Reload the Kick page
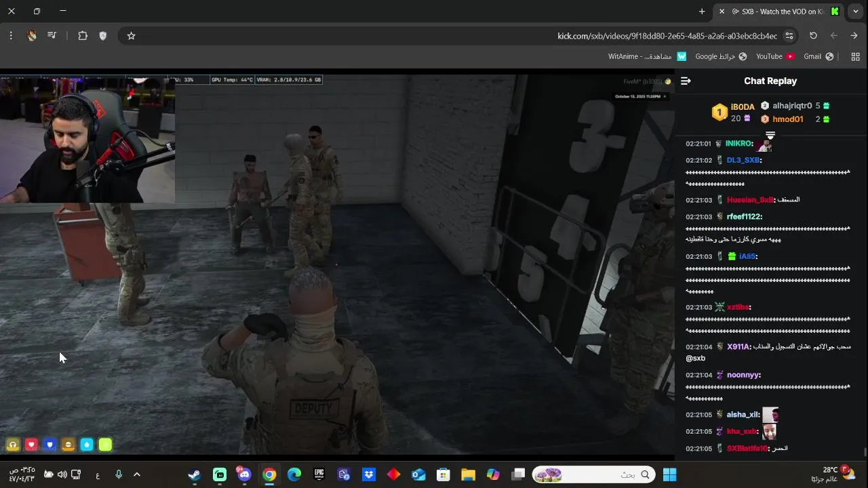The width and height of the screenshot is (868, 488). point(813,36)
